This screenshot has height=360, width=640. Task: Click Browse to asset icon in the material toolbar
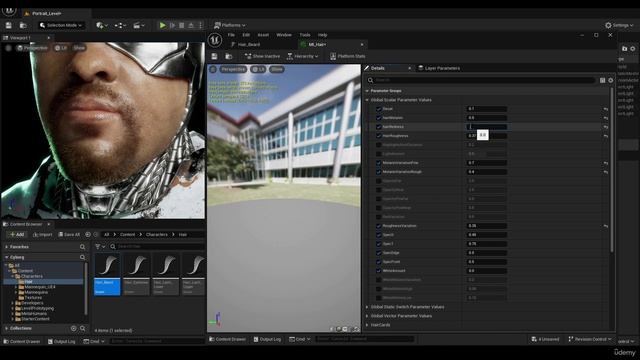(x=229, y=56)
